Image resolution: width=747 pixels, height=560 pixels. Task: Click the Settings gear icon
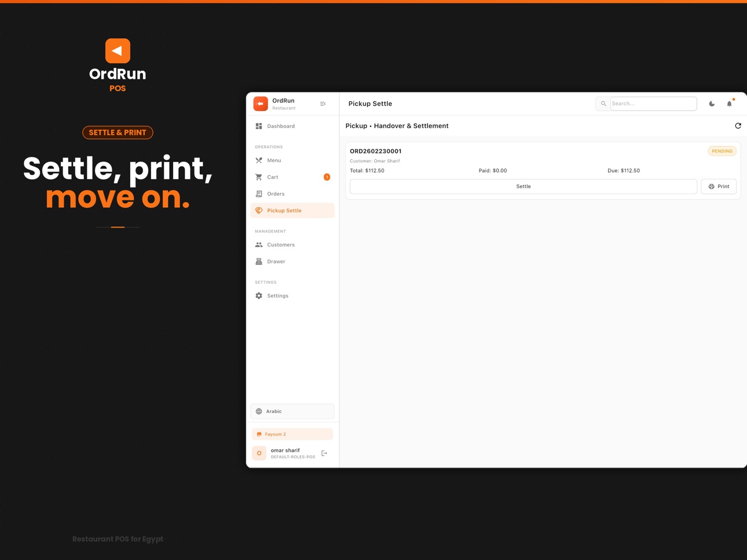point(259,296)
